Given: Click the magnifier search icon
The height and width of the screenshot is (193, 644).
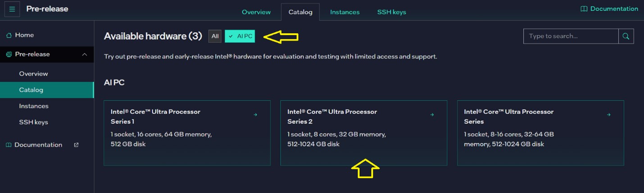Looking at the screenshot, I should tap(626, 36).
